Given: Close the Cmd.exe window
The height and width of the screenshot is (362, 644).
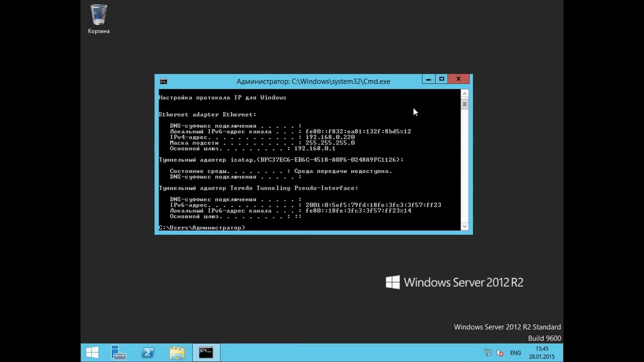Looking at the screenshot, I should coord(458,79).
